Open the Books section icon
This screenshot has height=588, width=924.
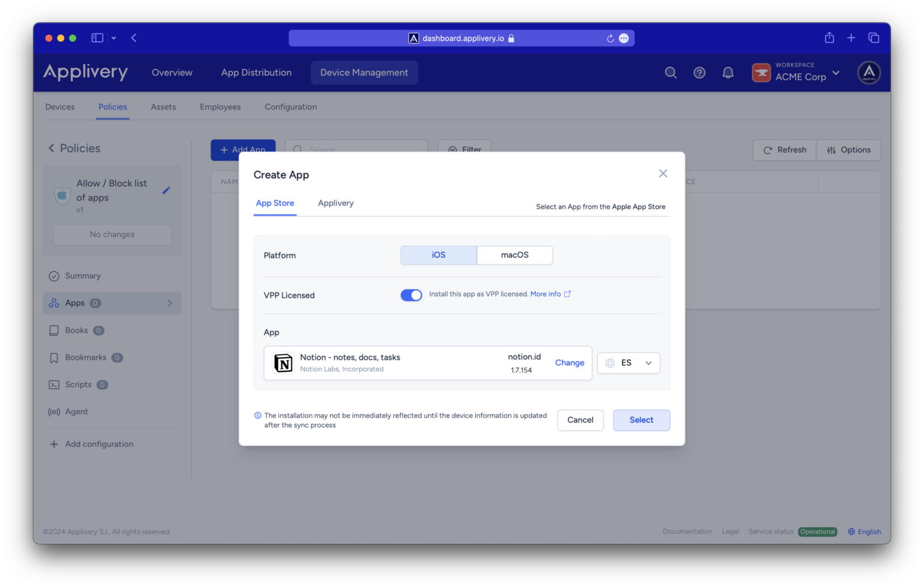click(x=54, y=330)
